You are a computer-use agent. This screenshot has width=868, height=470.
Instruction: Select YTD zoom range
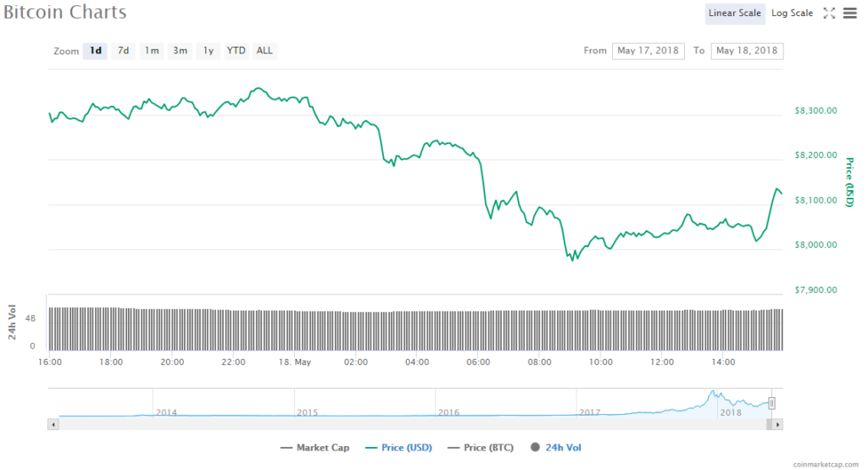click(236, 51)
